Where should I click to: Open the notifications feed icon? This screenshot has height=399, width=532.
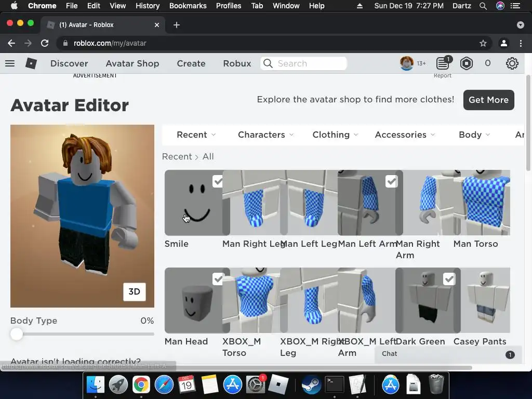click(443, 63)
